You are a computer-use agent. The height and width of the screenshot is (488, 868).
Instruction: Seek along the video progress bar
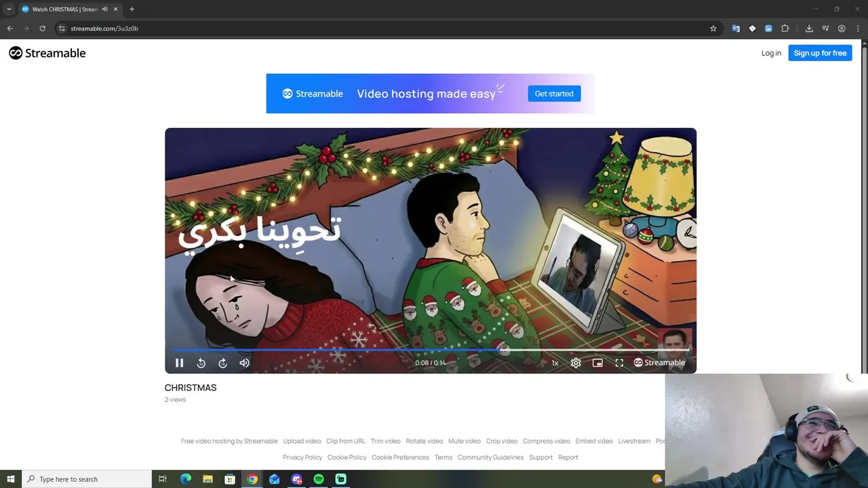point(430,350)
